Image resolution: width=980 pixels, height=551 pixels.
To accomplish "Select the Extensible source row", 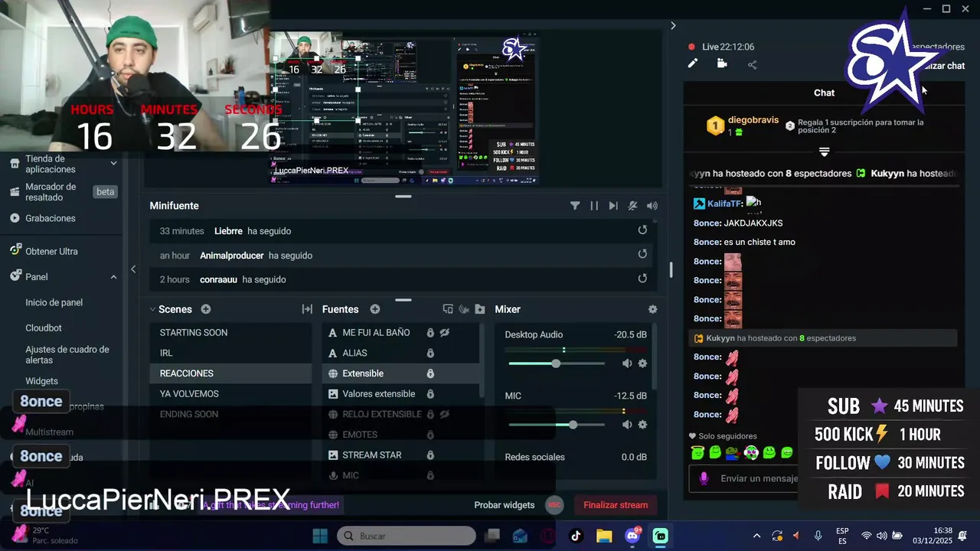I will 401,373.
